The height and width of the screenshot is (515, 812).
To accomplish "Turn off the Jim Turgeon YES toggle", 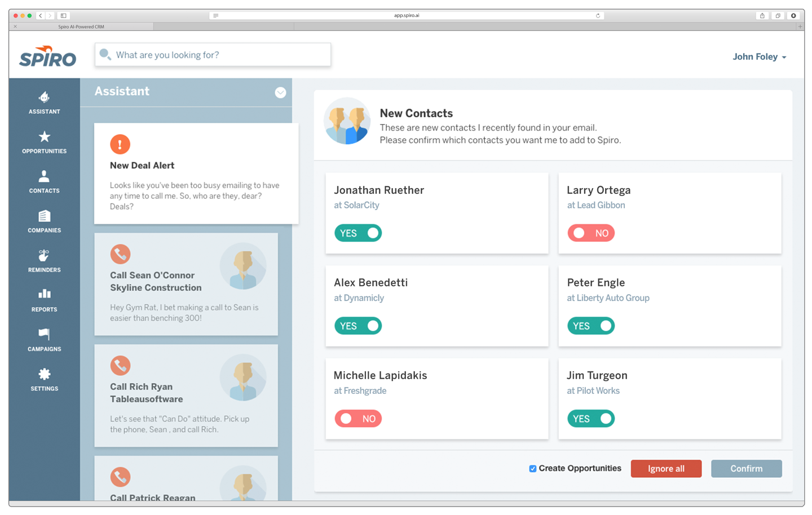I will click(591, 419).
